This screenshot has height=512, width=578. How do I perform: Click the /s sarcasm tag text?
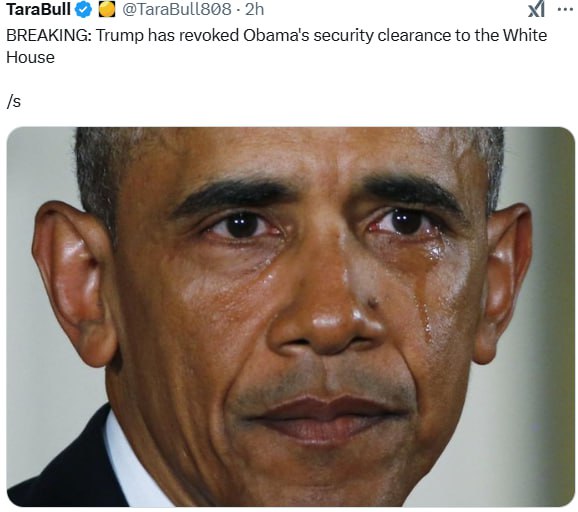tap(14, 101)
